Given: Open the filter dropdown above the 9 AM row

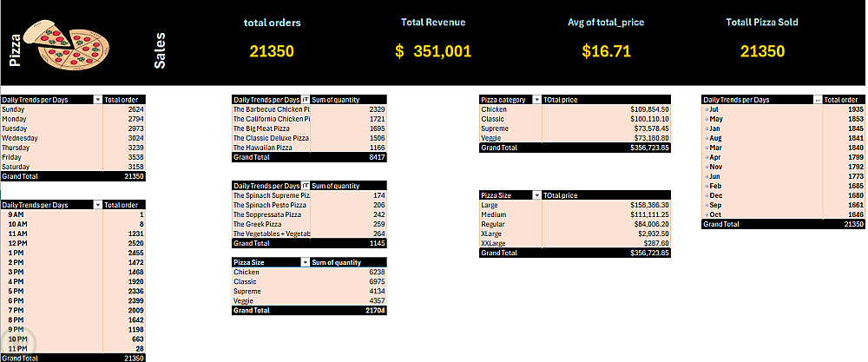Looking at the screenshot, I should click(96, 205).
